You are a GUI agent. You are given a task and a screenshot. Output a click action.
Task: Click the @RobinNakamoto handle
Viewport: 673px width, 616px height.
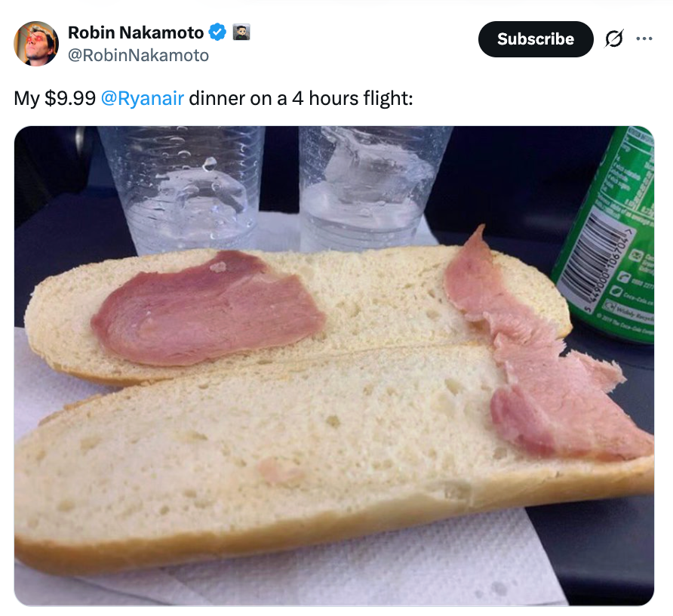coord(138,55)
